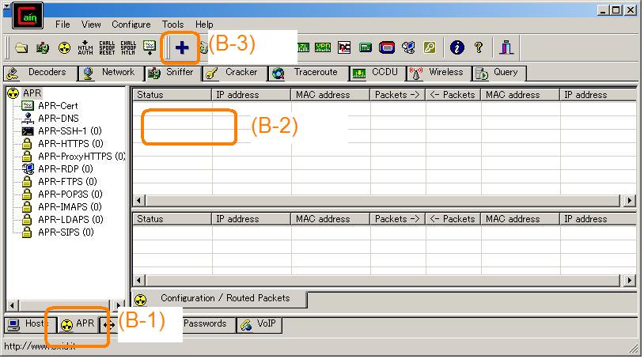
Task: Click the red-framed box toolbar icon
Action: click(x=387, y=47)
